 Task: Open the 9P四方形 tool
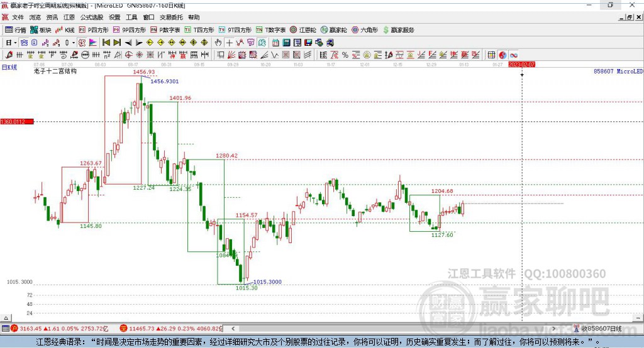130,30
